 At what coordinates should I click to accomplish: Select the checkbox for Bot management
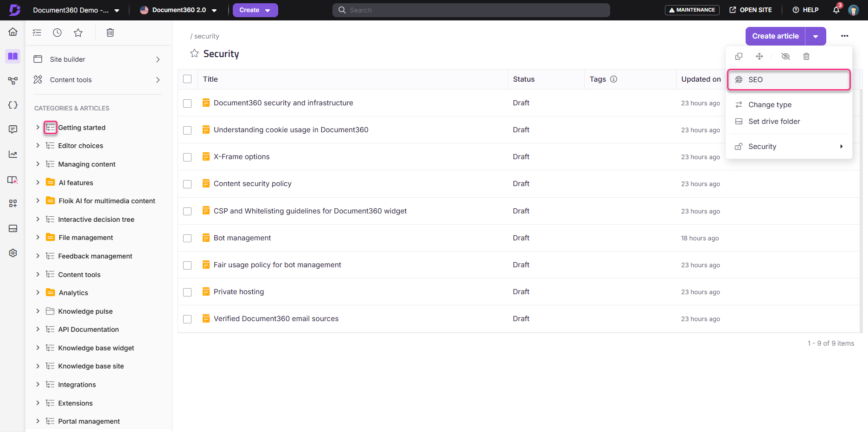point(187,238)
